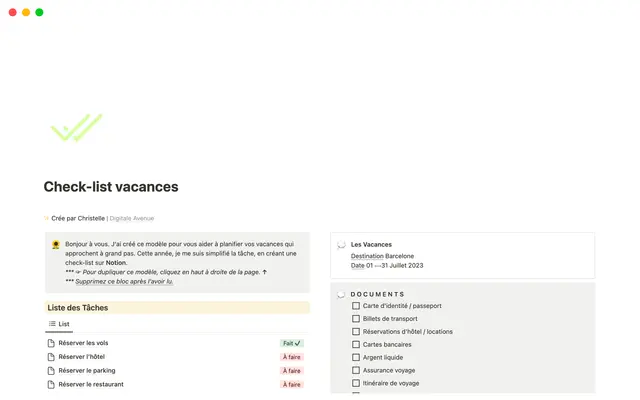Click the Check-list vacances page title
The image size is (640, 400).
(110, 187)
